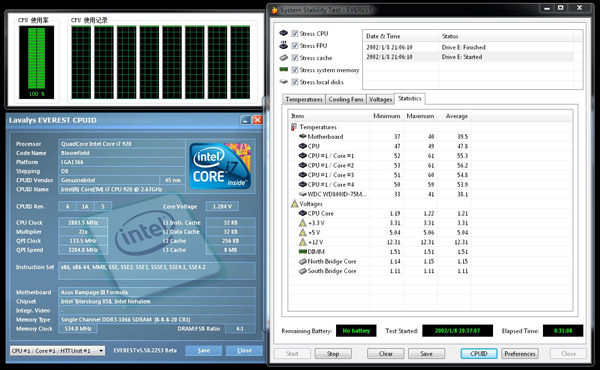Click the Date & Time column header
Image resolution: width=600 pixels, height=370 pixels.
coord(401,36)
